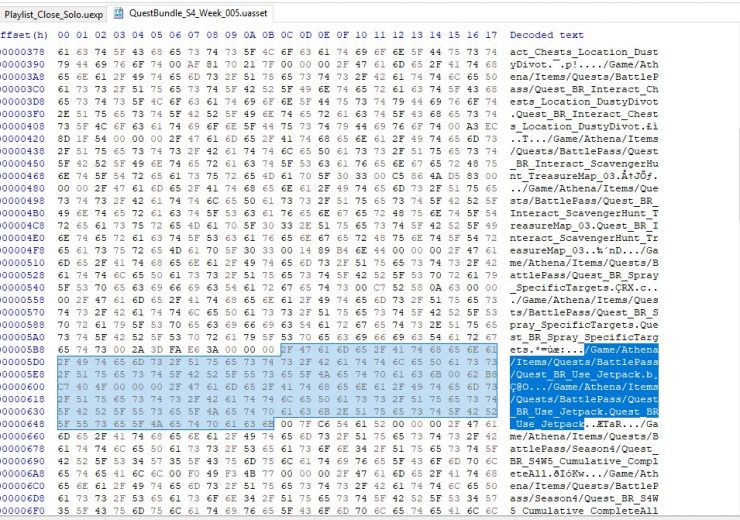Click byte AF in row 00000390
This screenshot has height=520, width=740.
[193, 64]
